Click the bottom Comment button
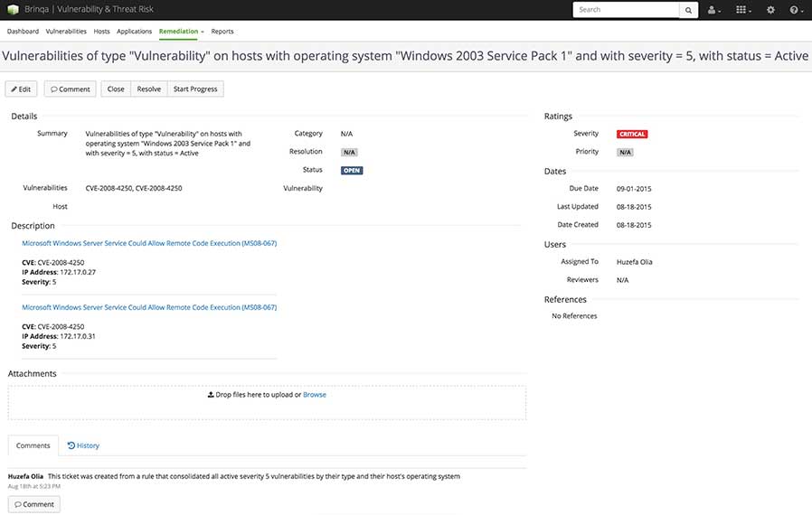Viewport: 812px width, 515px height. (x=34, y=504)
